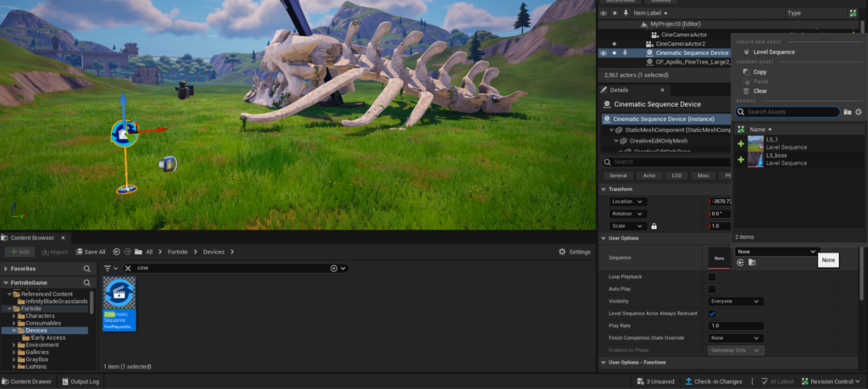
Task: Clear the content browser search with the X icon
Action: (128, 268)
